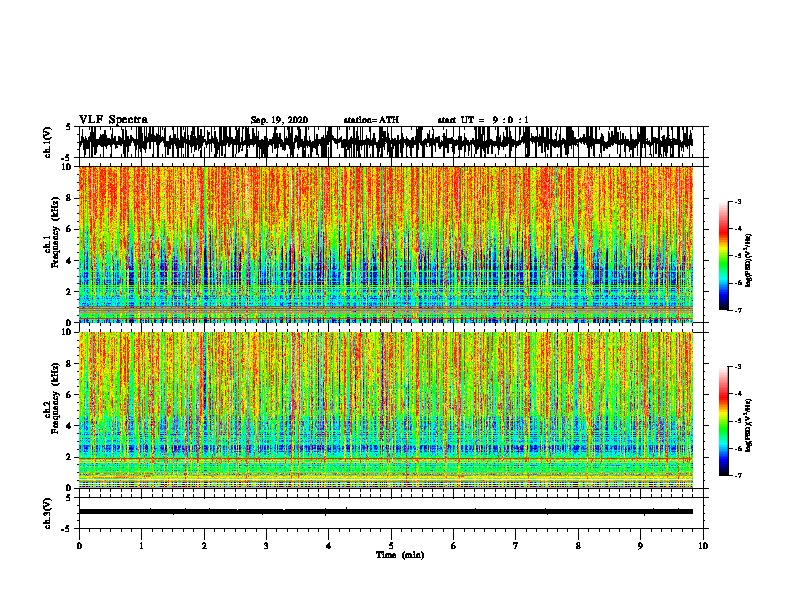The height and width of the screenshot is (612, 792).
Task: Click the "6" kHz tick on ch.2 spectrogram
Action: click(x=70, y=395)
